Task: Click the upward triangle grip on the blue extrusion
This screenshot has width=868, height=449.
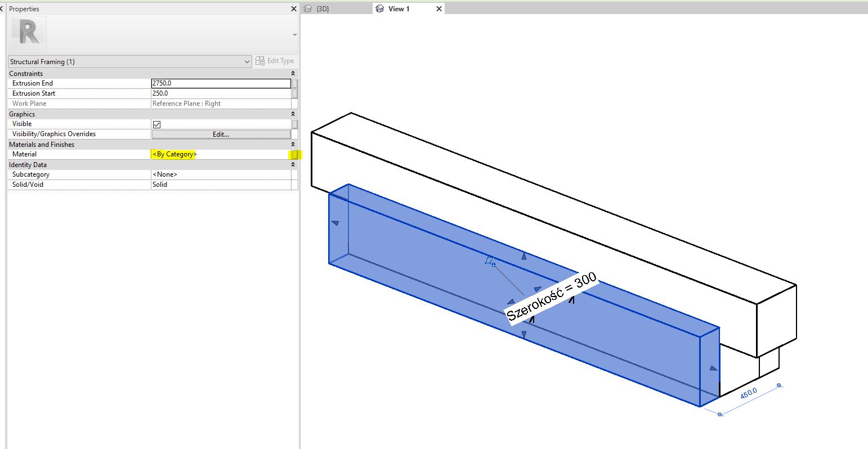Action: [x=523, y=255]
